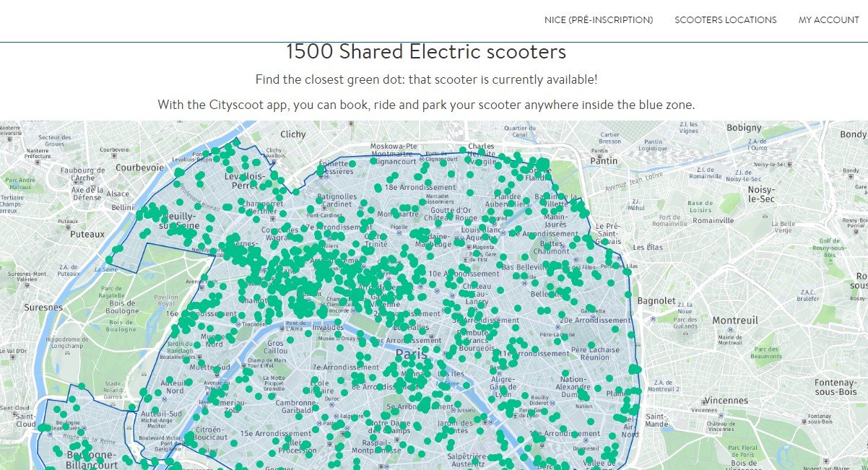Select the Z.A.C. Brulefer label
Image resolution: width=868 pixels, height=470 pixels.
807,295
